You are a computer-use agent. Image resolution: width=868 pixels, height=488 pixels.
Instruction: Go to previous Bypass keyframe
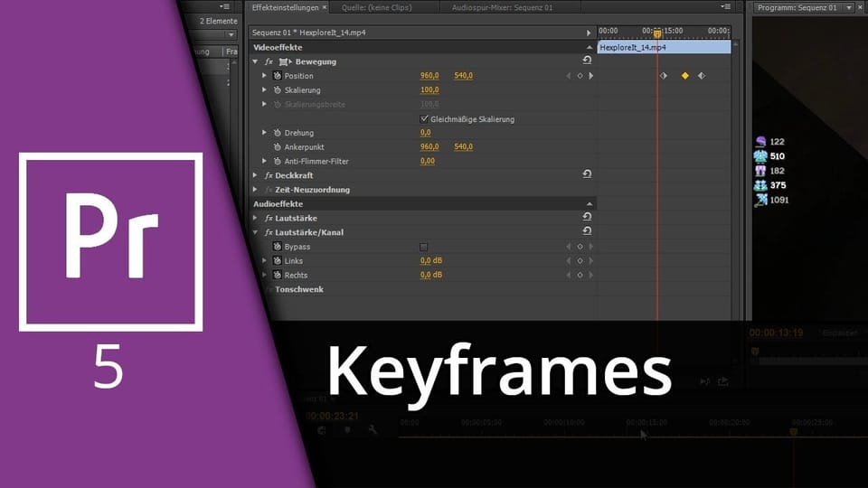point(569,247)
